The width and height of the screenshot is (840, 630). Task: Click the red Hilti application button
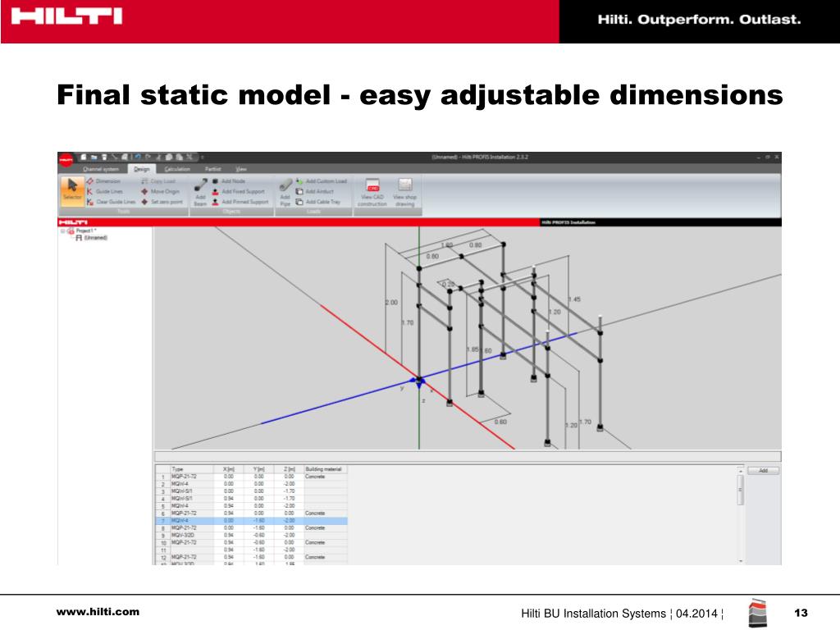(66, 160)
